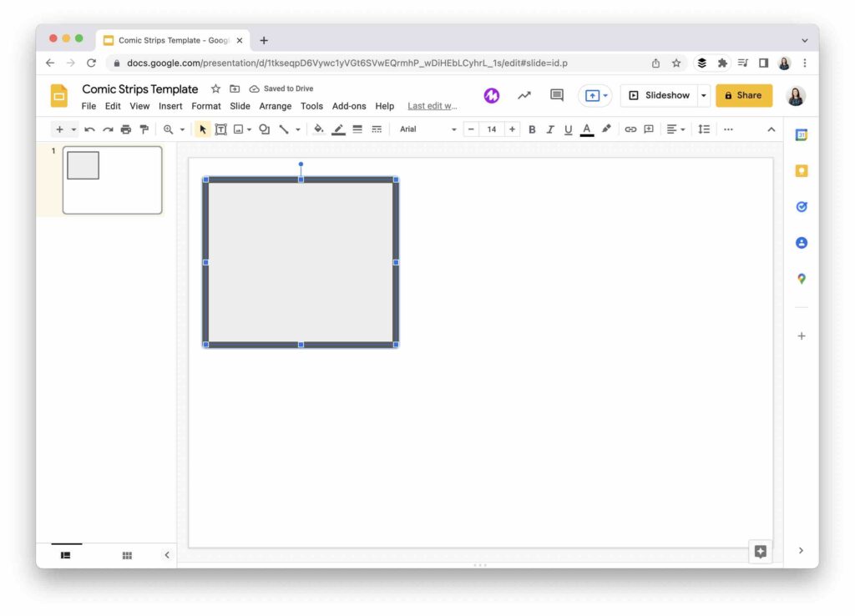Toggle underline formatting

click(x=568, y=129)
